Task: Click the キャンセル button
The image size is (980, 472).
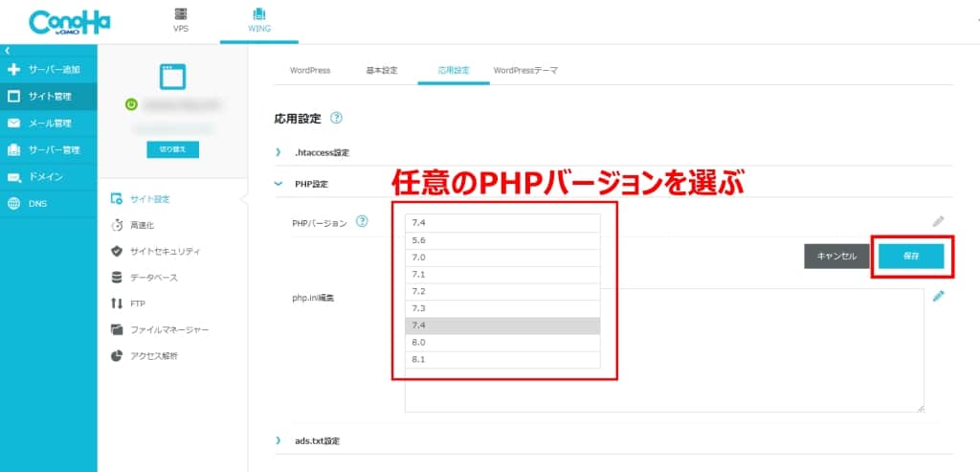Action: 836,257
